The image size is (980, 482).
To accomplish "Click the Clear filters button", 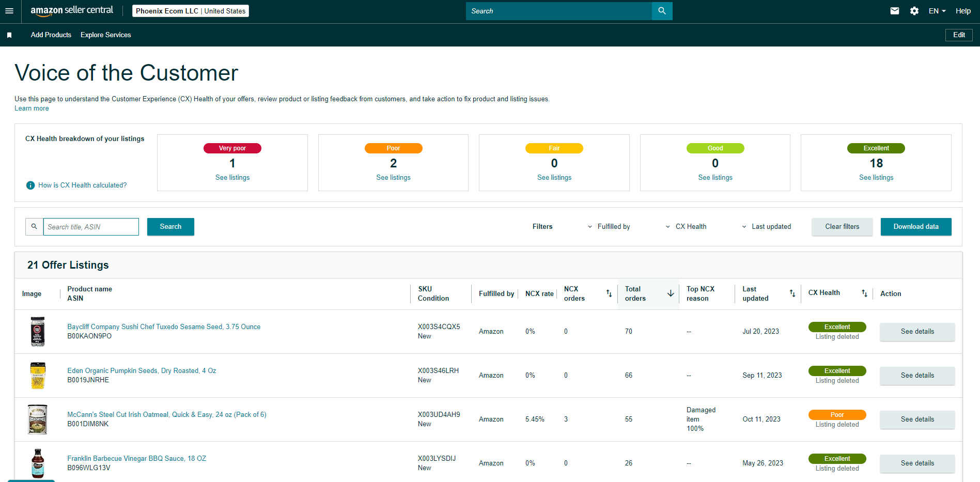I will coord(842,227).
